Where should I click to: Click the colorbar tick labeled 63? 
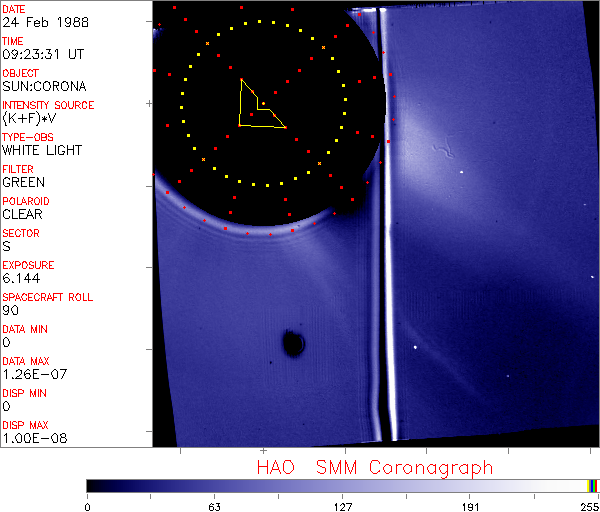coord(214,507)
